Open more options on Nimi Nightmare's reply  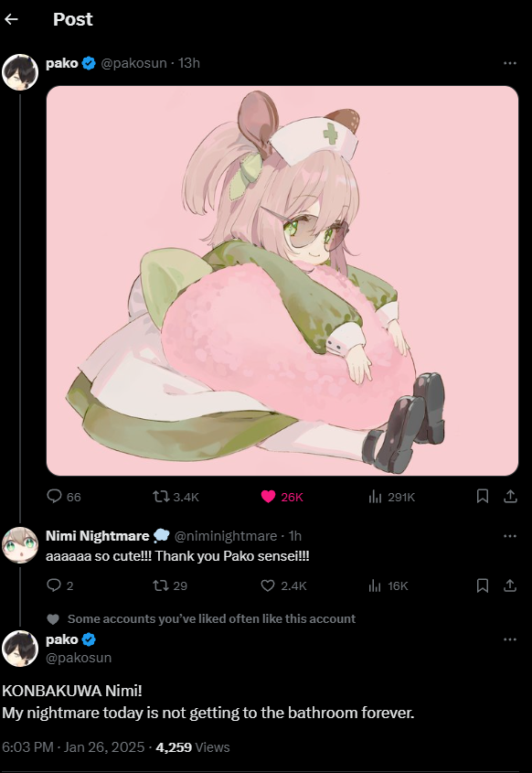[x=510, y=536]
